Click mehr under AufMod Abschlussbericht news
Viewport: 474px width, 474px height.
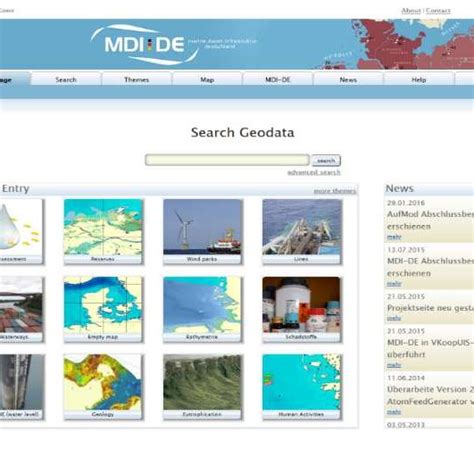pyautogui.click(x=394, y=237)
